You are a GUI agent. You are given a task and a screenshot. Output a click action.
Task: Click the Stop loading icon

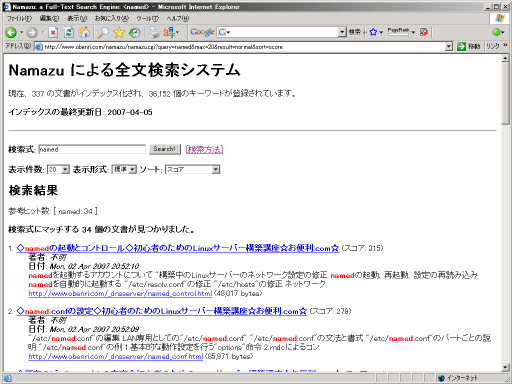53,32
